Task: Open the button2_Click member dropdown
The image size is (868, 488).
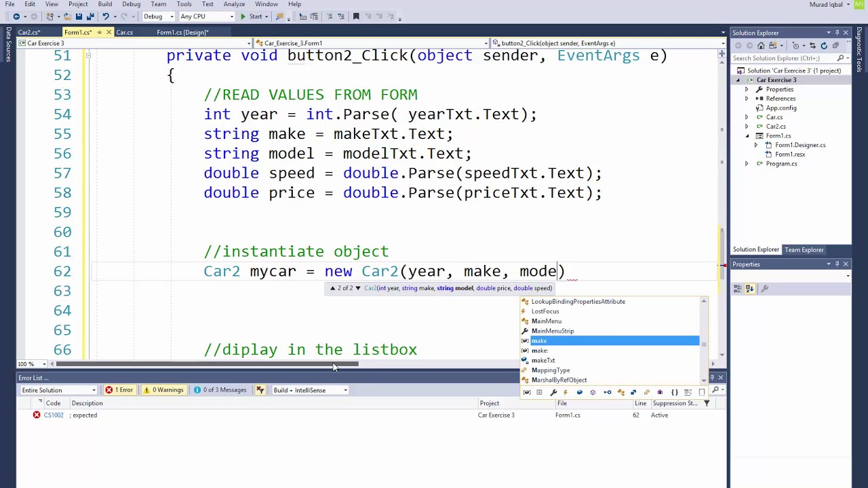Action: tap(608, 43)
